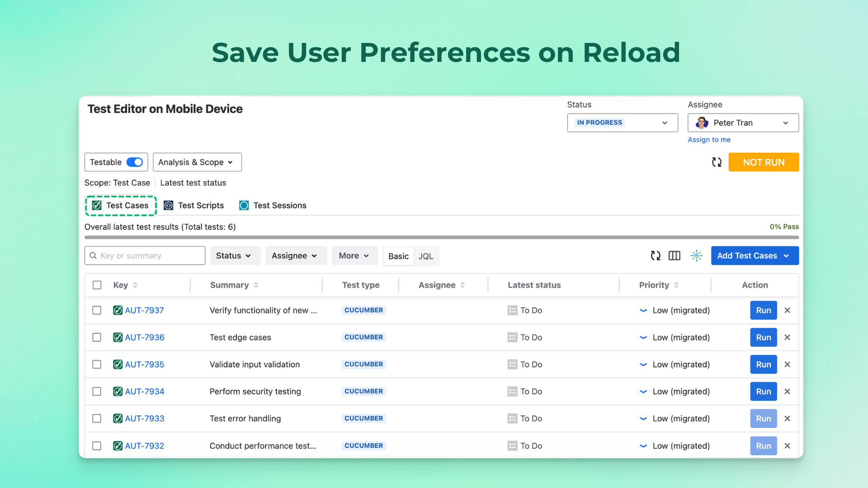Click the Assign to me link

(x=709, y=140)
